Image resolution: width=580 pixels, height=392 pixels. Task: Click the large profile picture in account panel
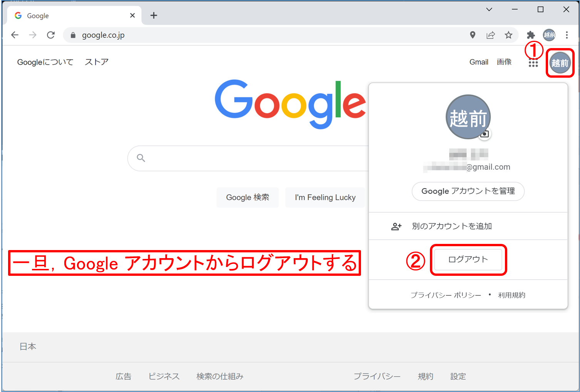(468, 117)
